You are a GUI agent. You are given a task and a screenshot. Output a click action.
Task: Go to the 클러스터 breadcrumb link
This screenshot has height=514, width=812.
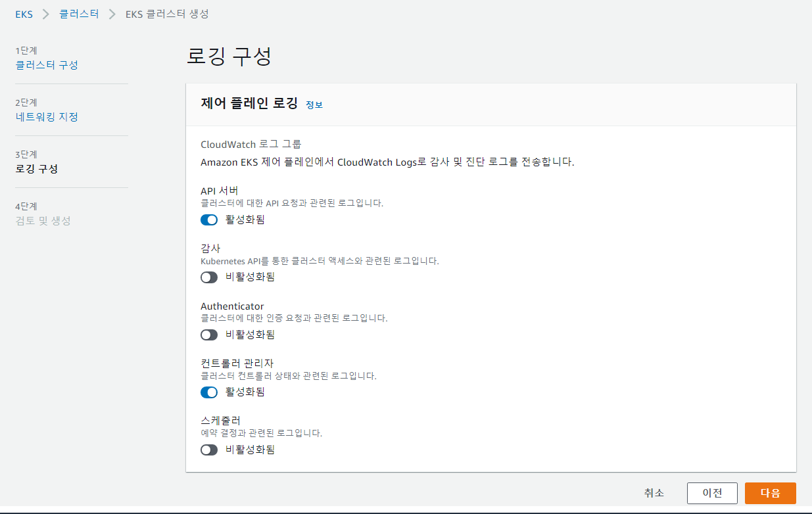(x=79, y=14)
